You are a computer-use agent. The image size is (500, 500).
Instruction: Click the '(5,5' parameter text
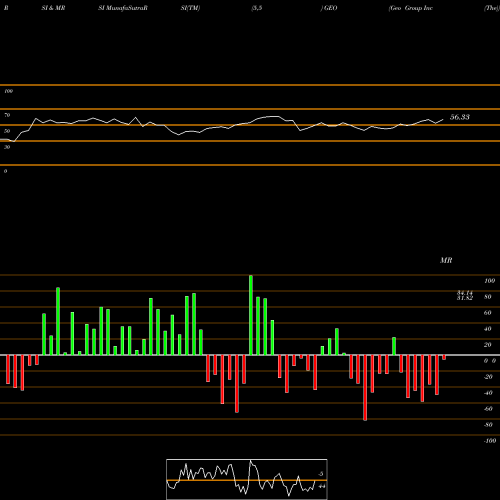(x=257, y=8)
